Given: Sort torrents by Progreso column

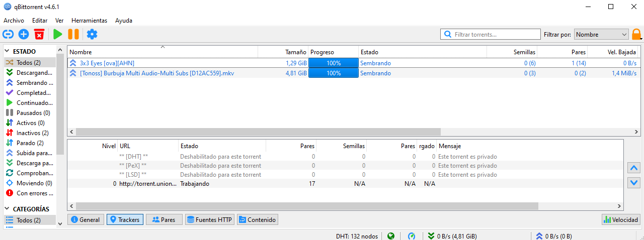Looking at the screenshot, I should [x=334, y=52].
